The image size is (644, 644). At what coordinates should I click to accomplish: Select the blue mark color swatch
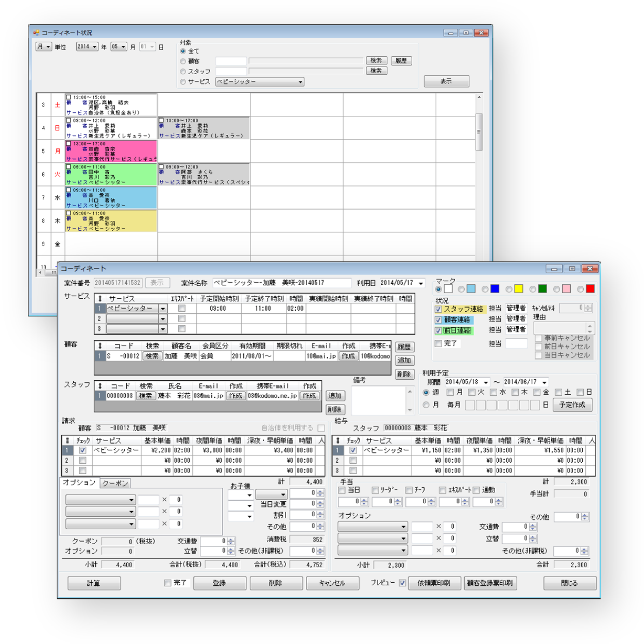495,289
